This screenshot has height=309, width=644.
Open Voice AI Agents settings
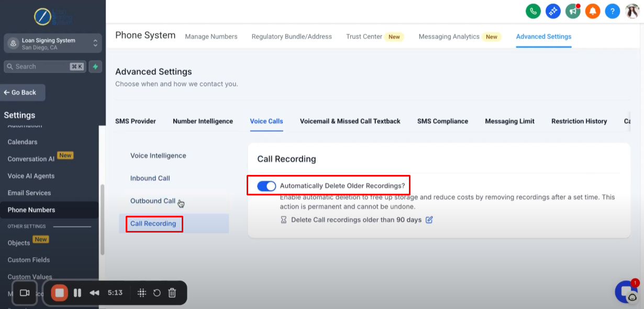tap(31, 176)
